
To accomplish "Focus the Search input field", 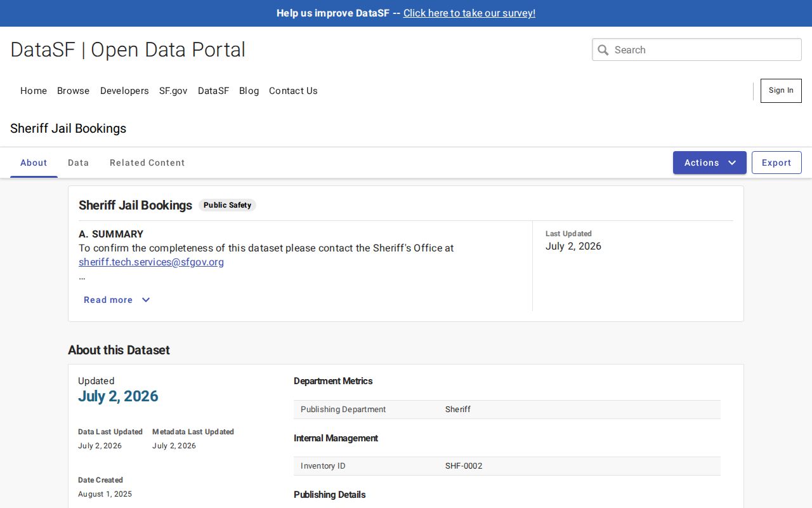I will (697, 50).
